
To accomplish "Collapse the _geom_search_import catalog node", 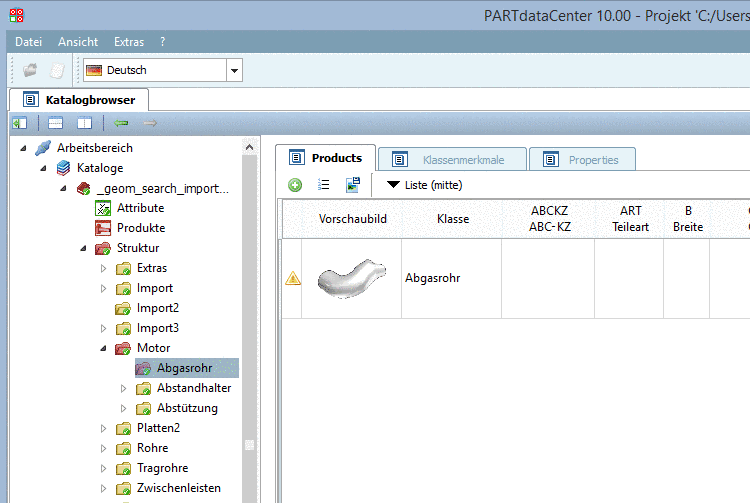I will click(x=63, y=188).
